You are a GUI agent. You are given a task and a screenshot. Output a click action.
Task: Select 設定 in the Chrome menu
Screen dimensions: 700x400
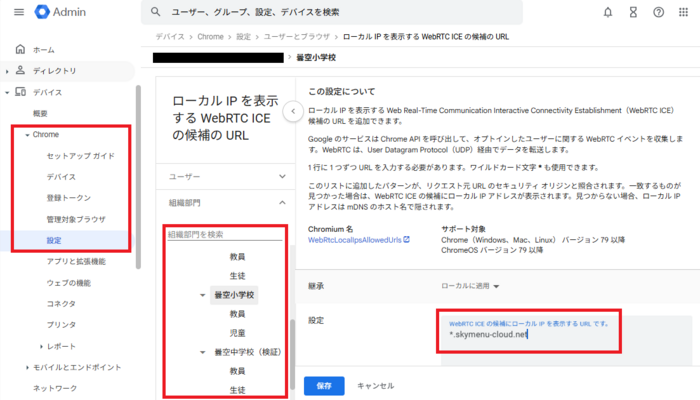pyautogui.click(x=54, y=241)
